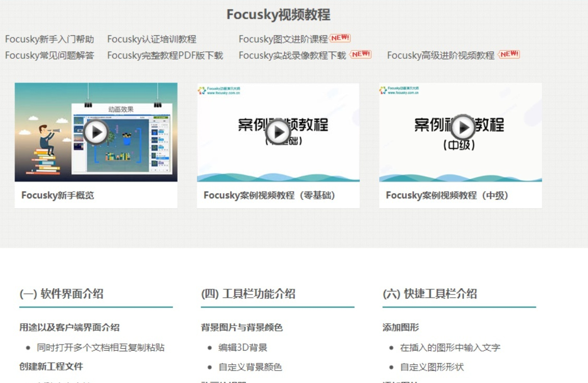Click NEW badge beside Focusky高级进阶视频教程
The width and height of the screenshot is (588, 383).
click(509, 54)
